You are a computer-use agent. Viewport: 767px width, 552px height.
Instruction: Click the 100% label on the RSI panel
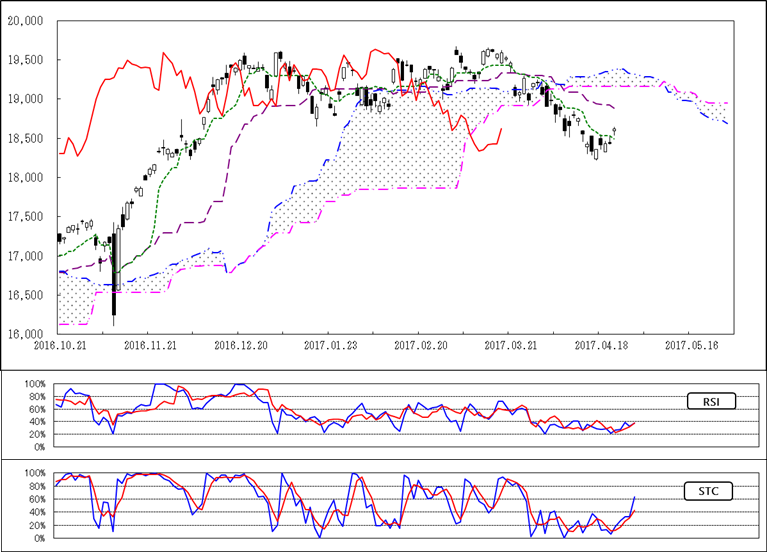pyautogui.click(x=34, y=385)
